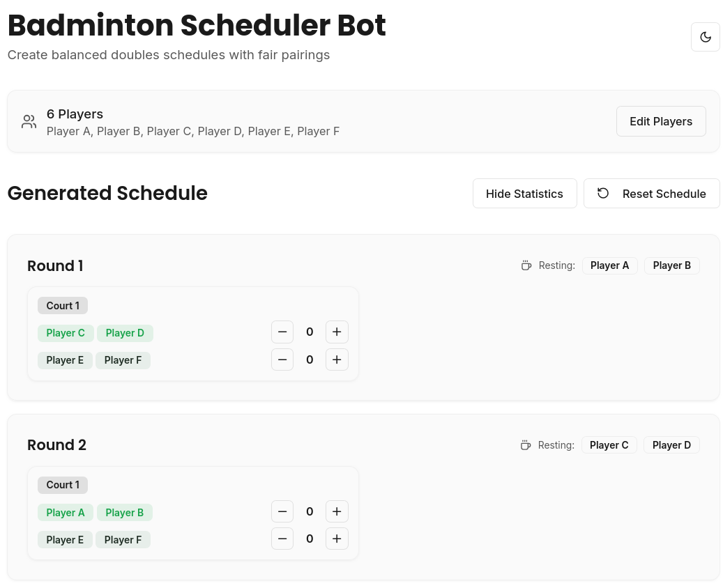Click Player B tag in Round 2 court
Image resolution: width=723 pixels, height=588 pixels.
pyautogui.click(x=125, y=513)
